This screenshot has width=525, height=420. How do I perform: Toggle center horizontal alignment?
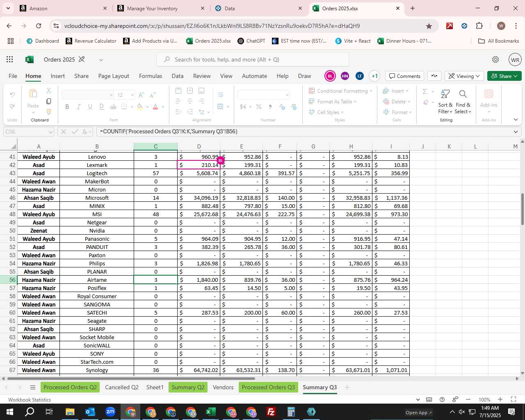189,101
